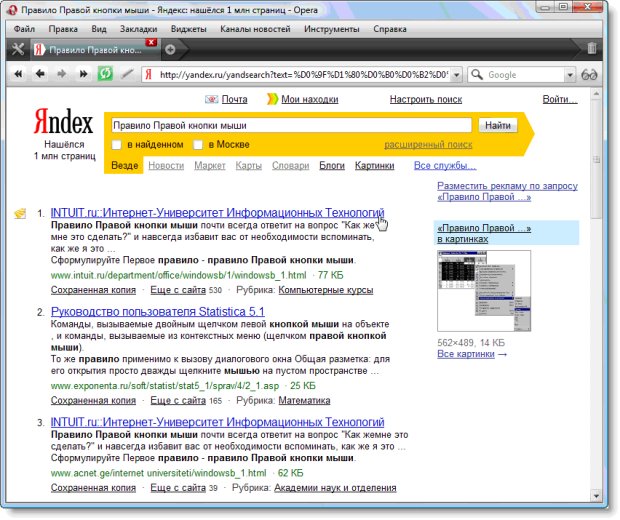The height and width of the screenshot is (520, 620).
Task: Click the scrollbar down arrow
Action: pyautogui.click(x=596, y=495)
